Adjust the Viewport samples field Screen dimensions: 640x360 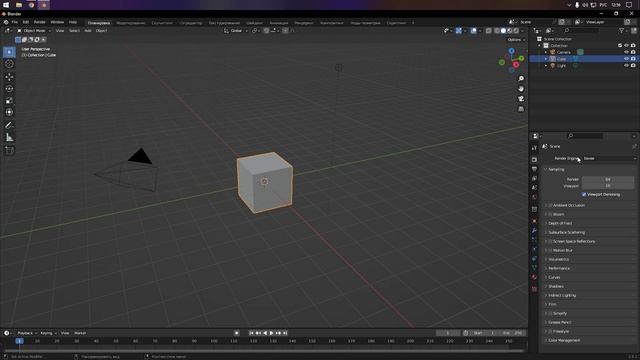click(x=608, y=186)
